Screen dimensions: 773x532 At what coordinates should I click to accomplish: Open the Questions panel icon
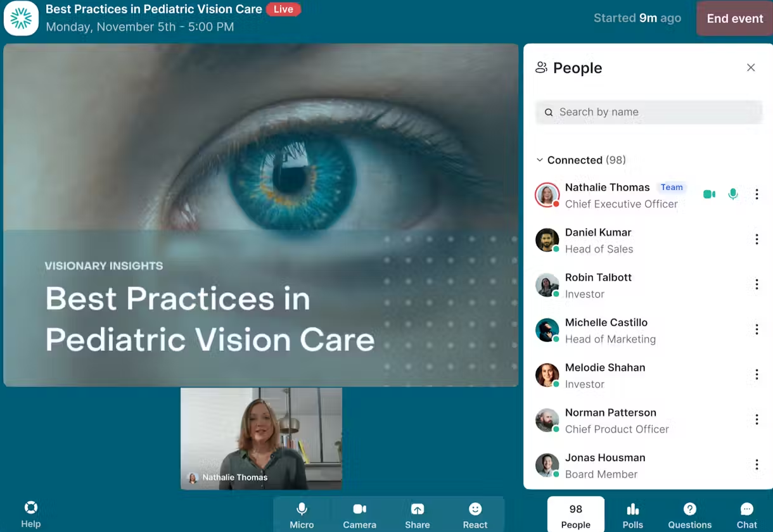tap(689, 514)
